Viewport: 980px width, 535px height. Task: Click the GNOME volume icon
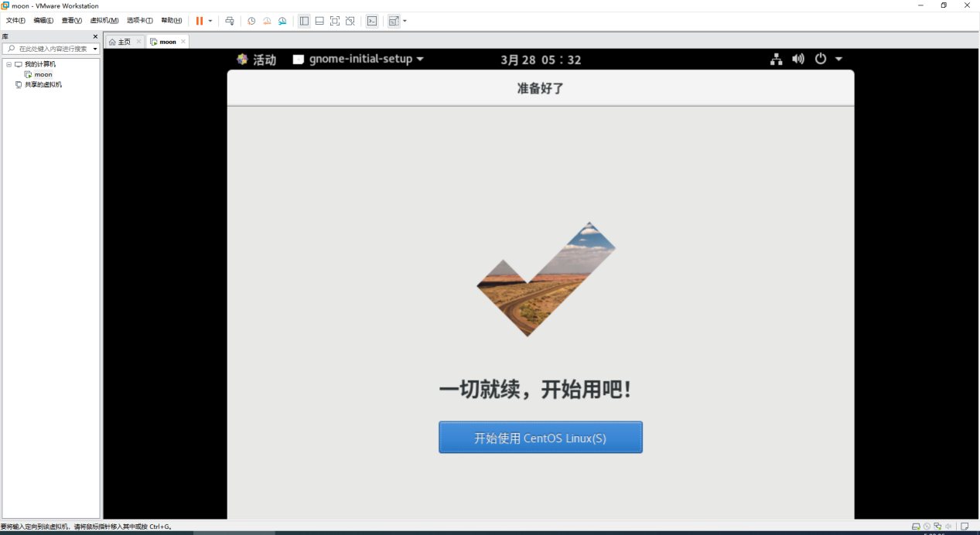(x=798, y=59)
